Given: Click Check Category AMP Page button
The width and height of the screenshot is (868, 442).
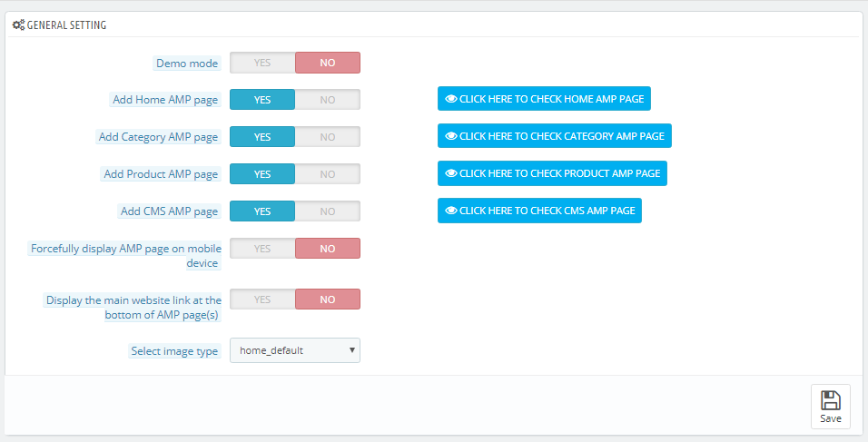Looking at the screenshot, I should pos(555,136).
